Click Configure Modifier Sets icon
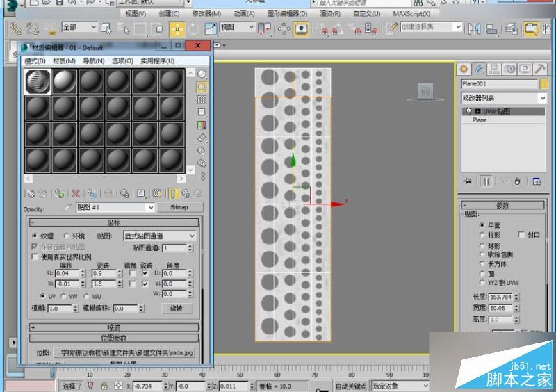Viewport: 556px width, 392px height. coord(537,181)
